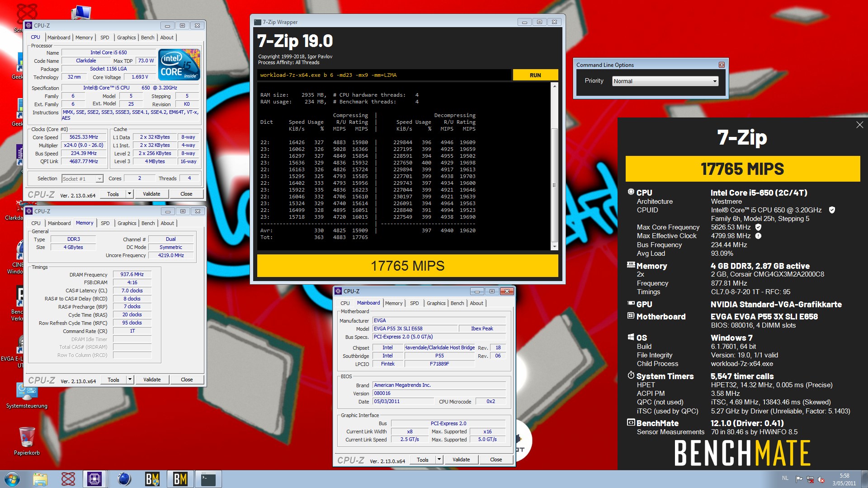Image resolution: width=868 pixels, height=488 pixels.
Task: Open About tab in CPU-Z Memory window
Action: pyautogui.click(x=167, y=223)
